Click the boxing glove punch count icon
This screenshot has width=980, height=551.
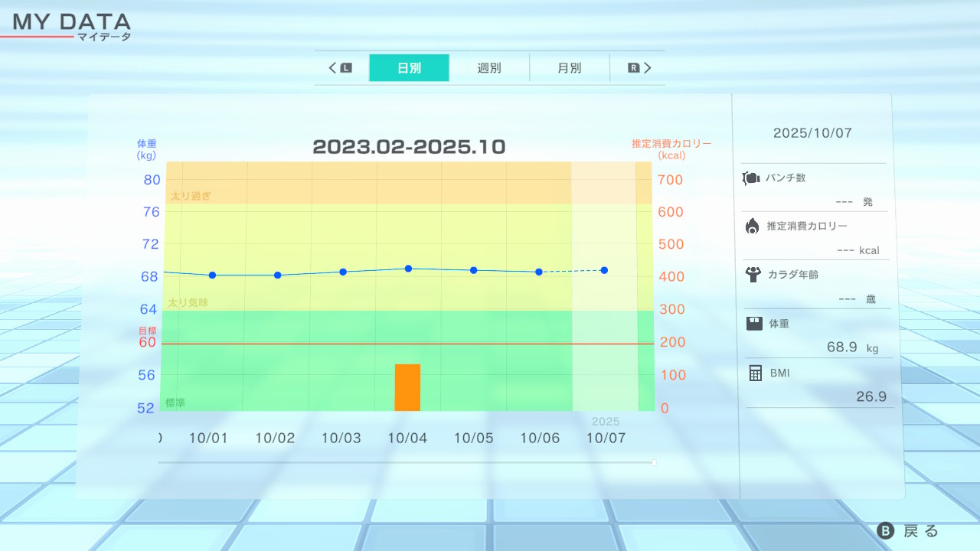point(750,178)
